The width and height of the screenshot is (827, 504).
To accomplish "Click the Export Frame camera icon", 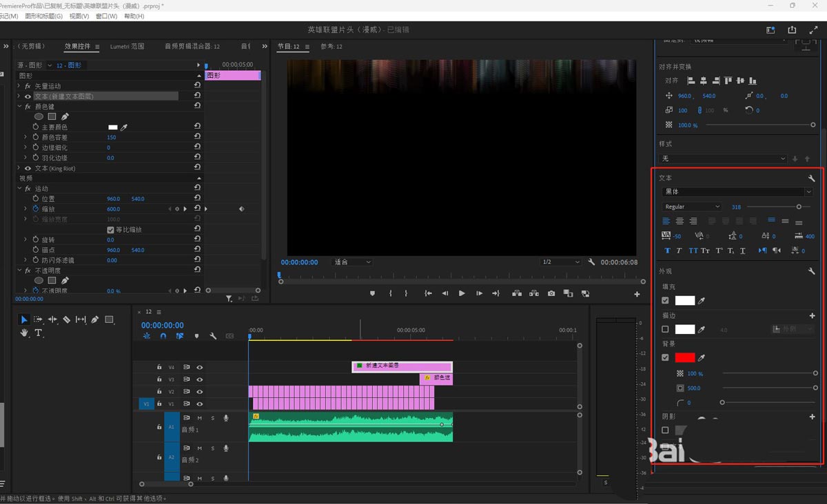I will pos(551,293).
